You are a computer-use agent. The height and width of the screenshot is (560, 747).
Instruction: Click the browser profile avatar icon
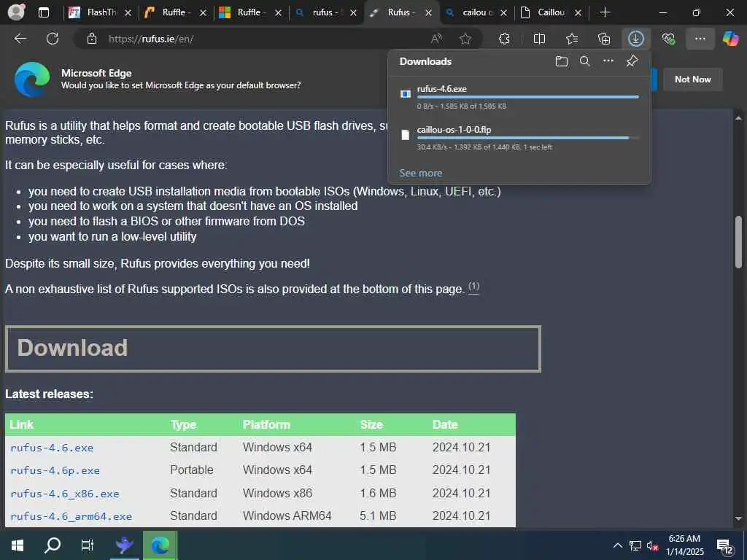coord(17,12)
